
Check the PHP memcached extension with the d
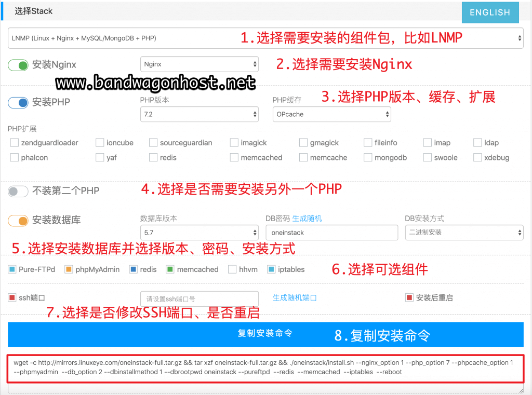coord(234,157)
